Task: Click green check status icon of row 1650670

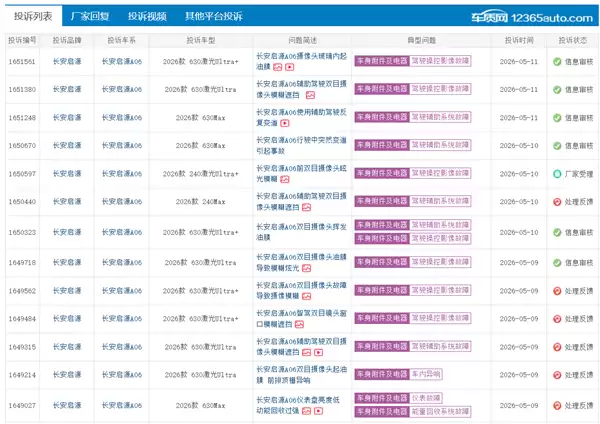Action: point(557,146)
